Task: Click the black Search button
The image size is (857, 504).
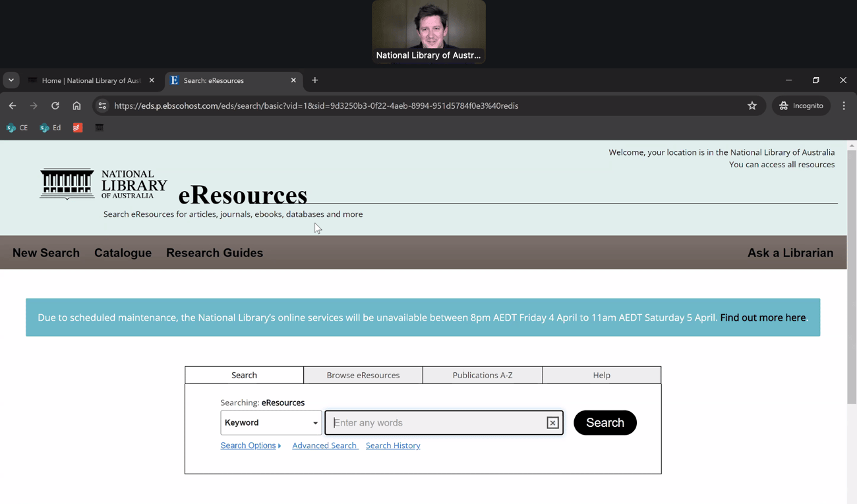Action: pos(605,423)
